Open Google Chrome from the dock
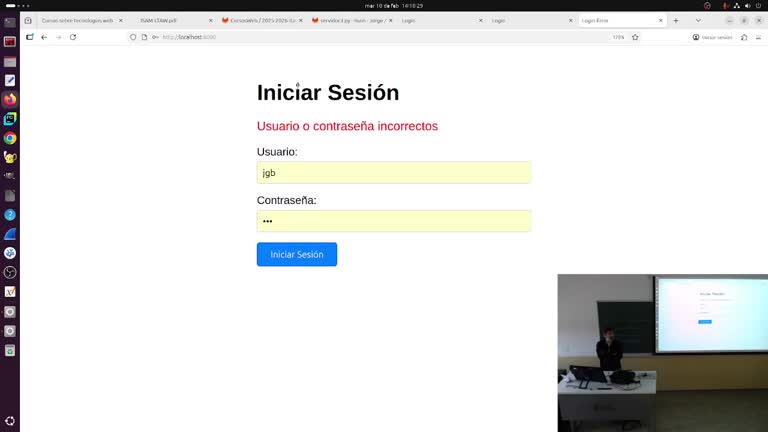 [10, 138]
